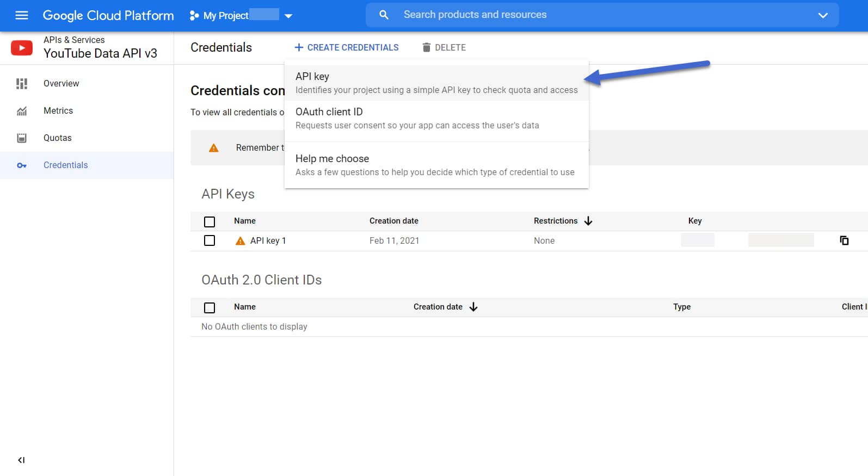Go to the Metrics sidebar item

click(87, 110)
